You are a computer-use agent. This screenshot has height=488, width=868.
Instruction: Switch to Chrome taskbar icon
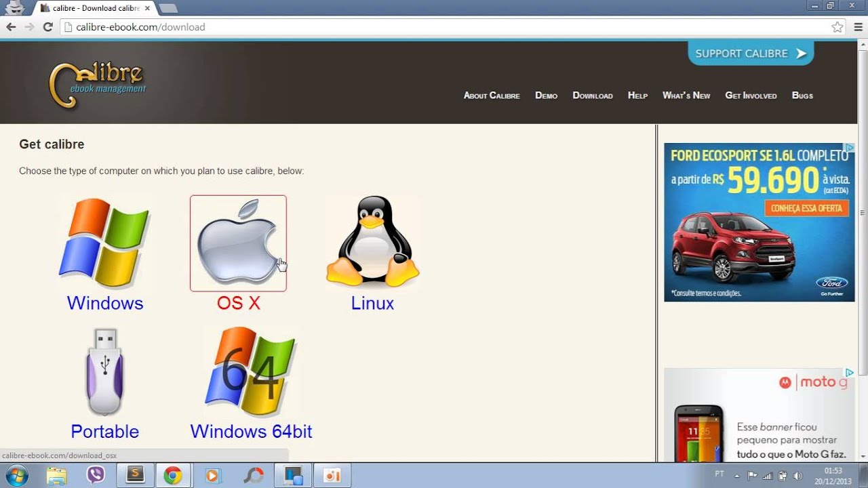tap(174, 476)
